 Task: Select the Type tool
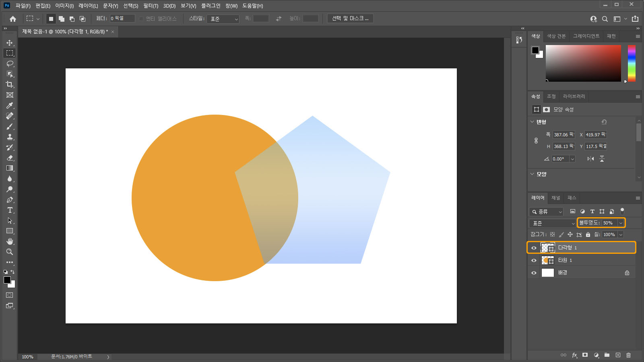(10, 210)
